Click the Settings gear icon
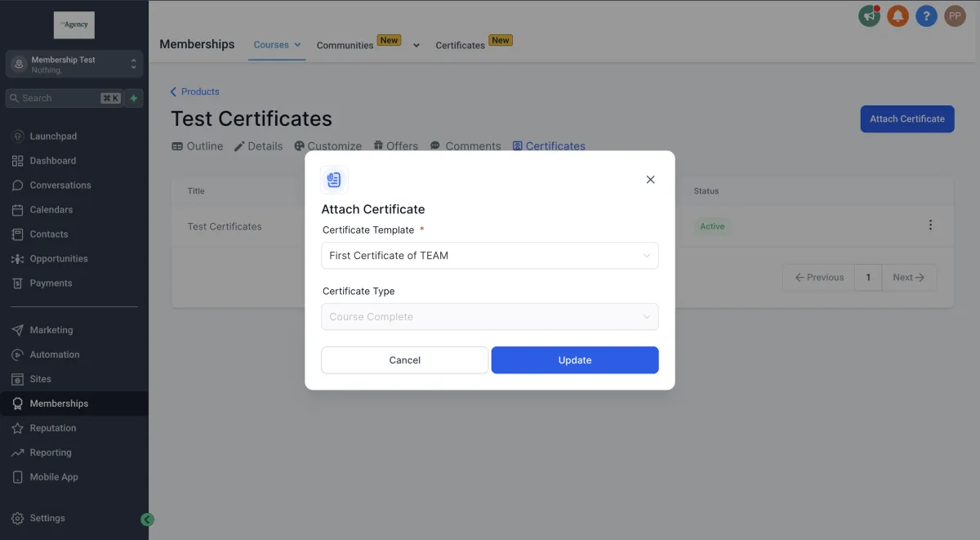Screen dimensions: 980x540 [x=17, y=518]
